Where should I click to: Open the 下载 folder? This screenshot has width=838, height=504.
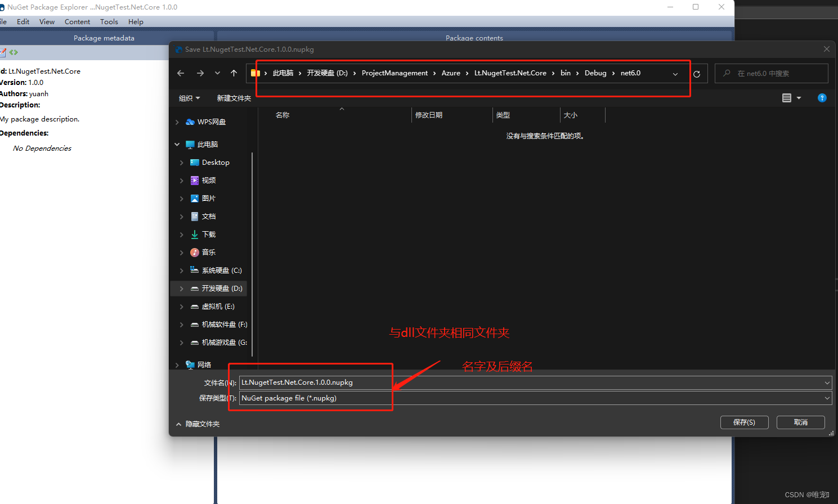click(x=203, y=235)
